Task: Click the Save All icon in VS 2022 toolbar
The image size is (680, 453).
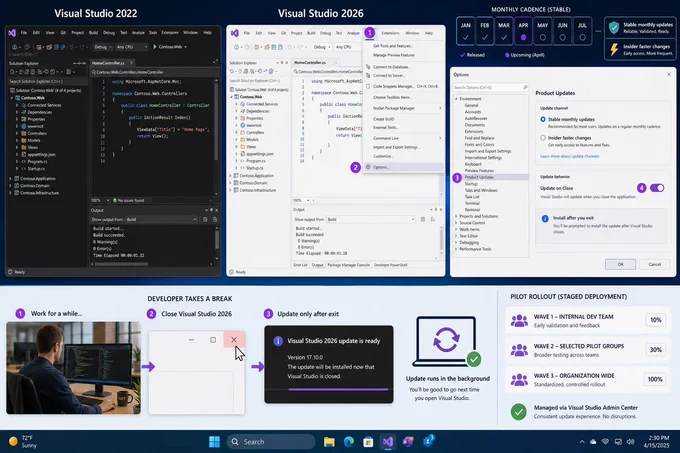Action: [x=62, y=47]
